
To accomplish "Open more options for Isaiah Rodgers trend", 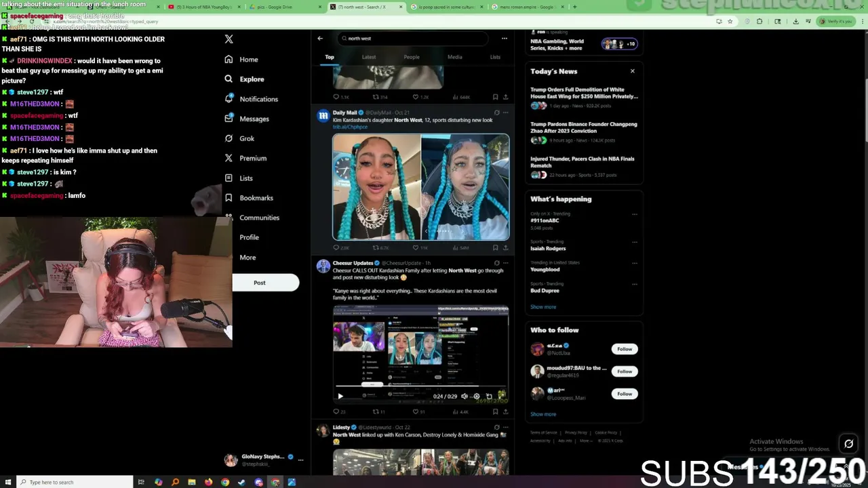I will click(x=635, y=242).
